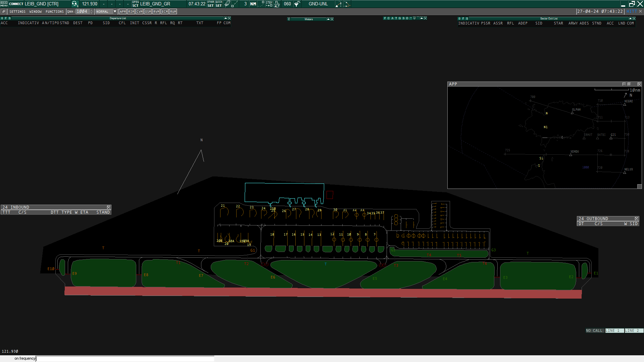Close the APP window

pyautogui.click(x=639, y=84)
